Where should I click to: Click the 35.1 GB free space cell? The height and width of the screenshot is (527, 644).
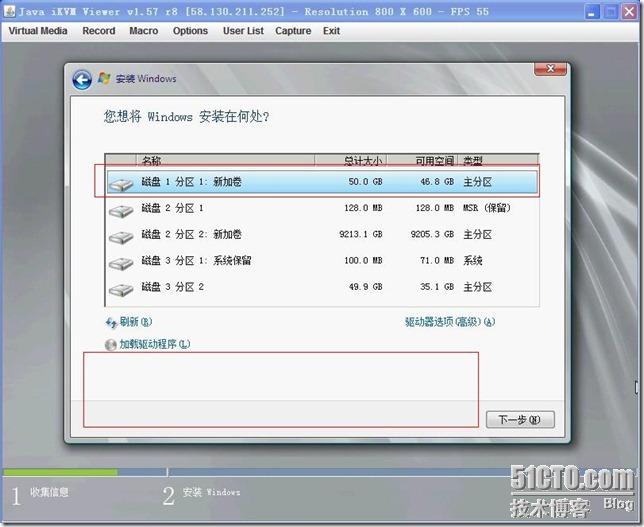[x=437, y=287]
